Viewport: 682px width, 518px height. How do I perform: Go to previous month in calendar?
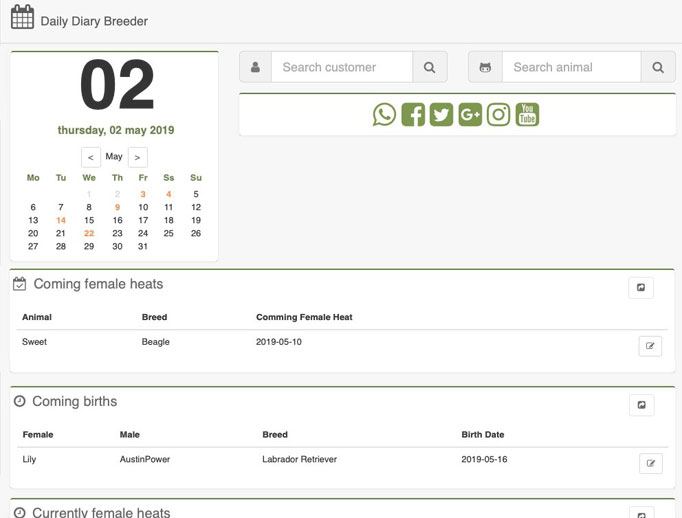[x=90, y=157]
